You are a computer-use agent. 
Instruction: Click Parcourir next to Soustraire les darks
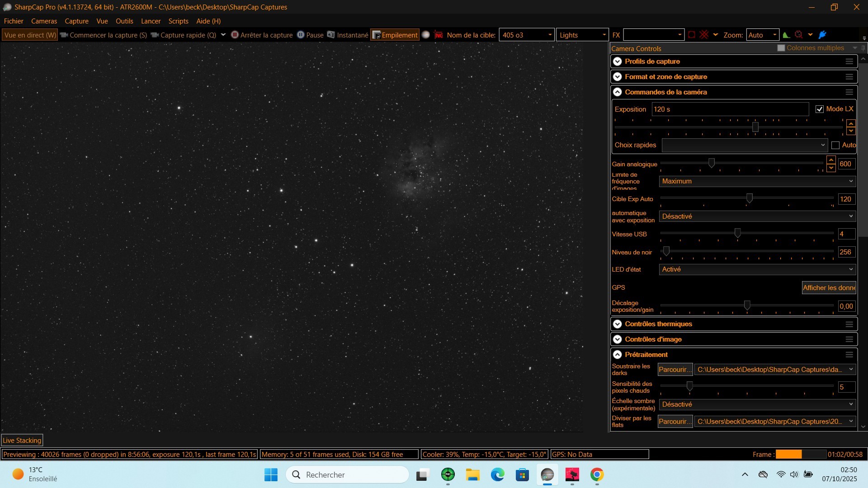675,370
